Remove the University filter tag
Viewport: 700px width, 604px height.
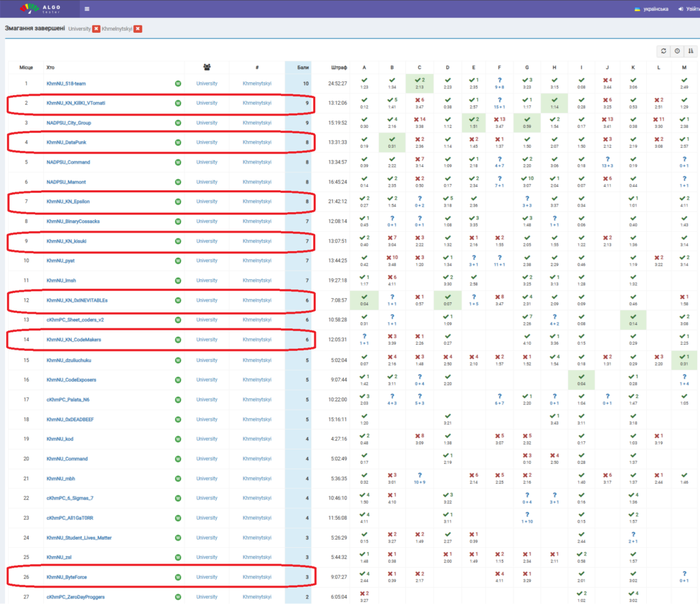click(x=96, y=29)
